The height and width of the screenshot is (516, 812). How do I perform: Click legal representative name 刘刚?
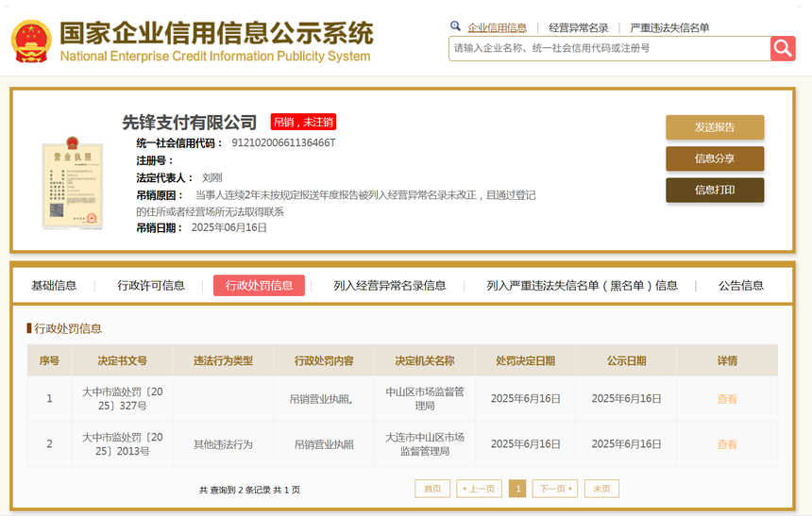(211, 178)
